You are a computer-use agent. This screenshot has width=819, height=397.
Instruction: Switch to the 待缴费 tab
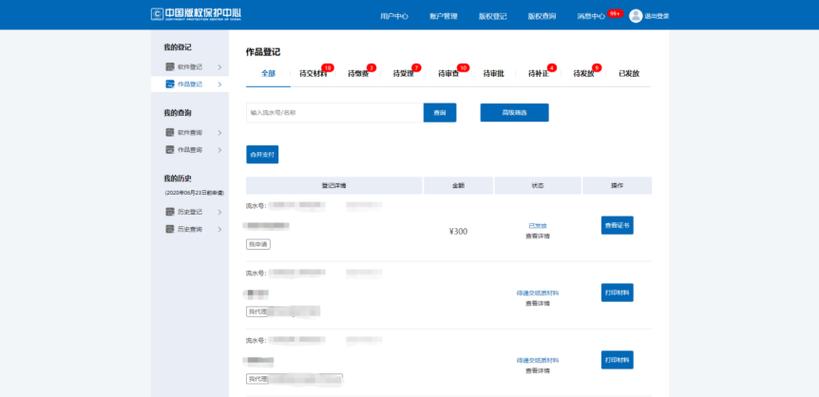[x=358, y=74]
